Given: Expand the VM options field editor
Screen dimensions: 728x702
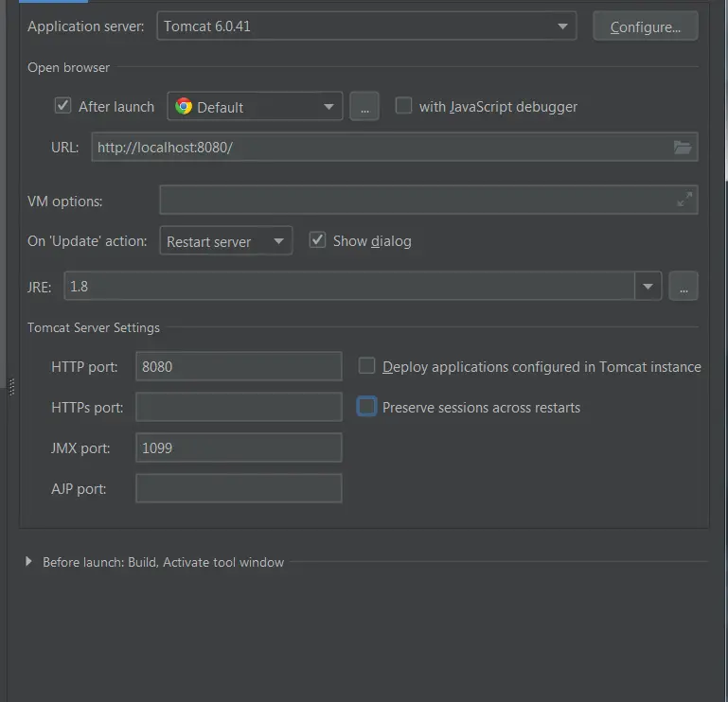Looking at the screenshot, I should (684, 199).
